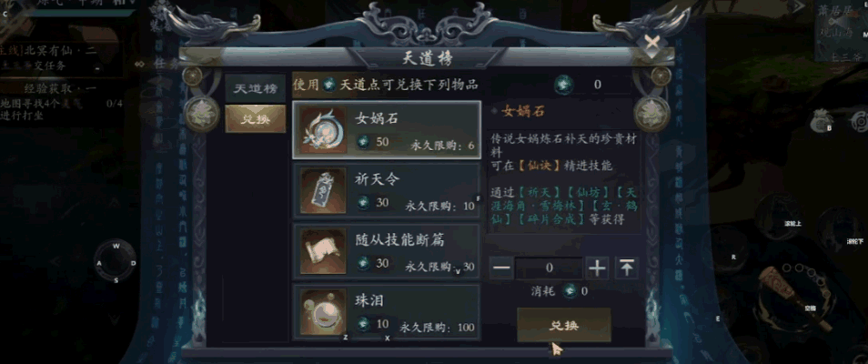Click the 珠泪 pearl item icon
Viewport: 868px width, 364px height.
tap(323, 312)
